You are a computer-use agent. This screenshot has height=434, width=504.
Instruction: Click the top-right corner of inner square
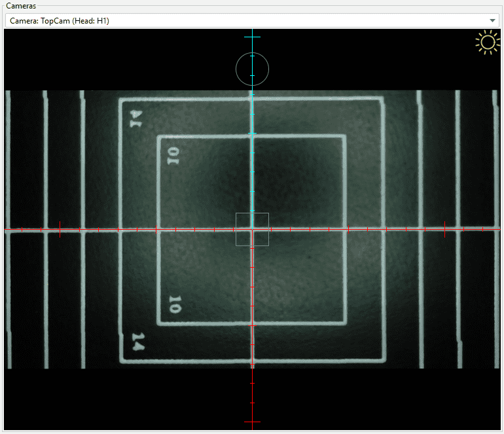pos(344,137)
